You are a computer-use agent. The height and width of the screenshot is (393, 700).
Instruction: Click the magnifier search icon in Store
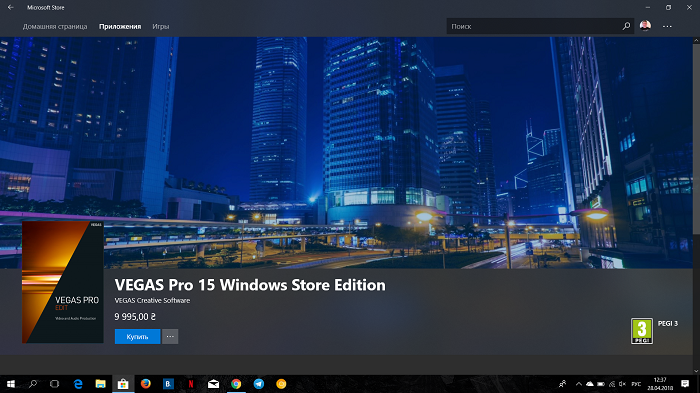pos(626,26)
